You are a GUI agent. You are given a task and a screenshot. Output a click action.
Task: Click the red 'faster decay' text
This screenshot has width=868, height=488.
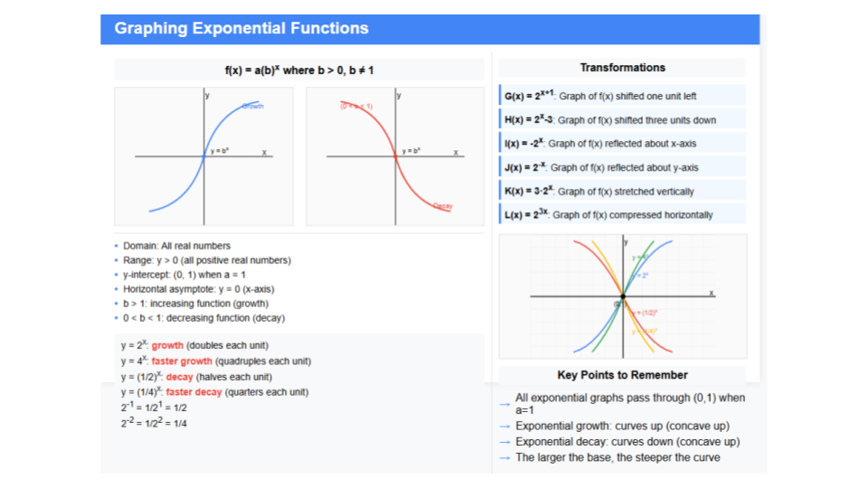pyautogui.click(x=193, y=392)
